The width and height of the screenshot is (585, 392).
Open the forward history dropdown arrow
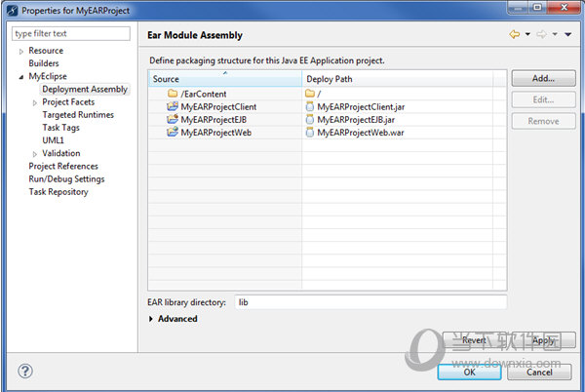[555, 34]
